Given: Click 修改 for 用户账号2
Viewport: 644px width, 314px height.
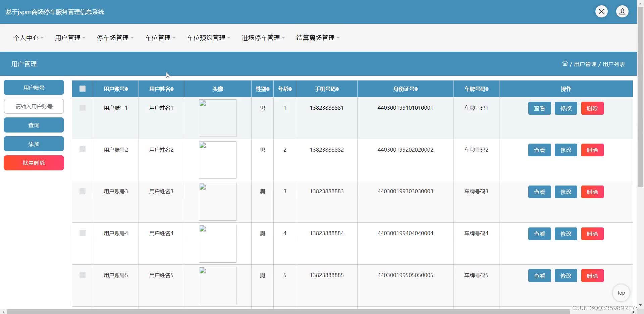Looking at the screenshot, I should (x=566, y=150).
